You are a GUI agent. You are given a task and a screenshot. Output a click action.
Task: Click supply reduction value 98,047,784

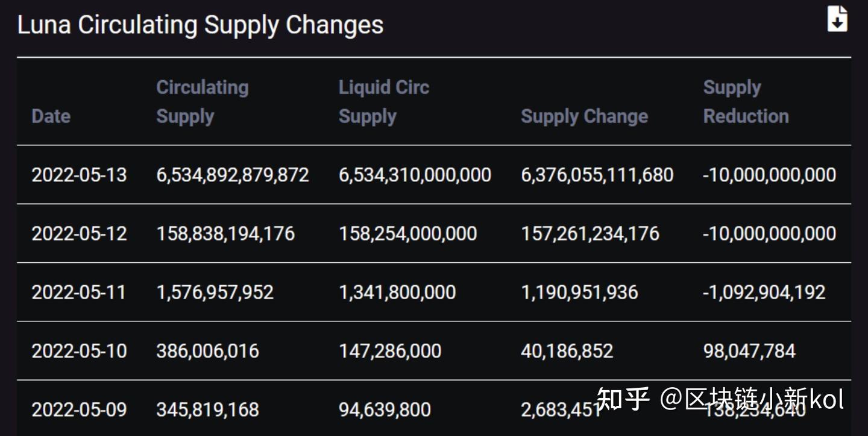[749, 351]
